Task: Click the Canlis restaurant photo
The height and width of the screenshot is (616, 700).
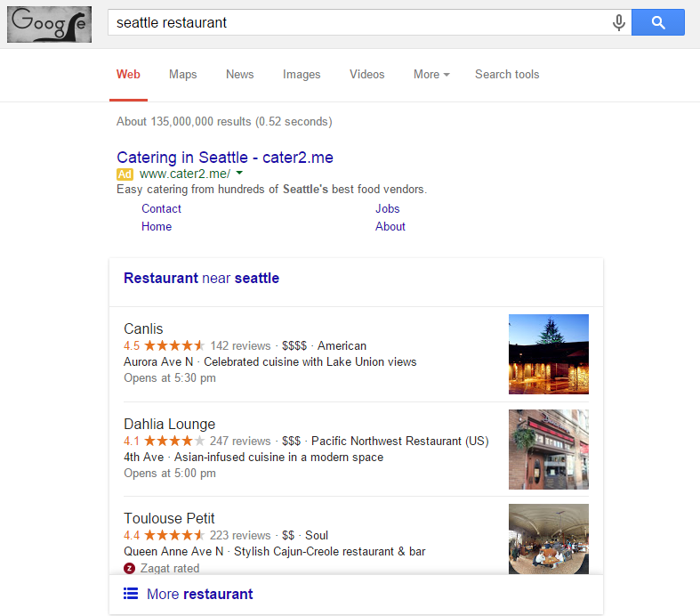Action: click(548, 353)
